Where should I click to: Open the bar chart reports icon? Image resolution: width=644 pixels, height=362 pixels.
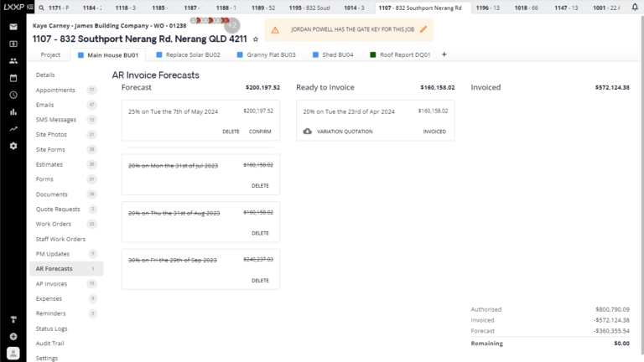pos(13,112)
